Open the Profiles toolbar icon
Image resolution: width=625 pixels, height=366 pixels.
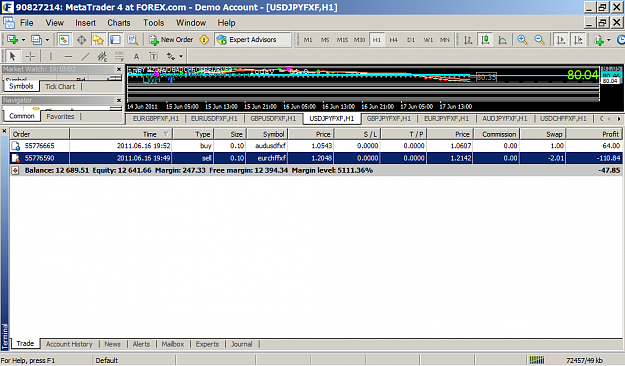pyautogui.click(x=36, y=40)
